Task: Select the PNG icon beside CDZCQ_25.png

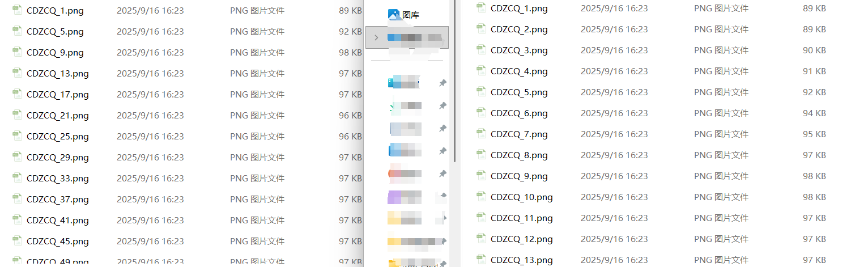Action: pos(17,136)
